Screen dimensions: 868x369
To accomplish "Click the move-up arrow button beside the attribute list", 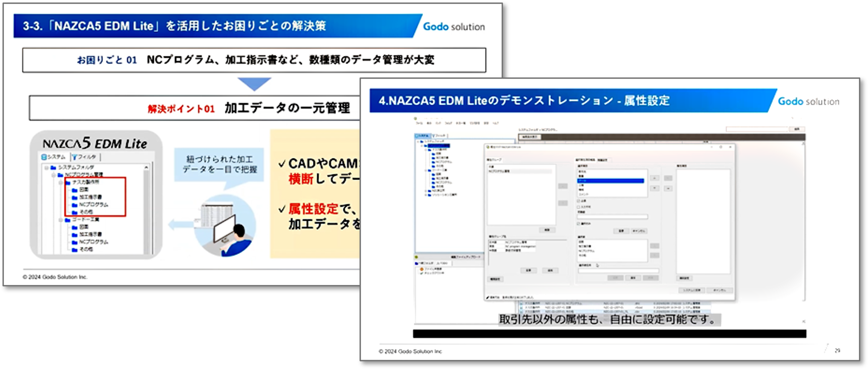I will point(655,178).
